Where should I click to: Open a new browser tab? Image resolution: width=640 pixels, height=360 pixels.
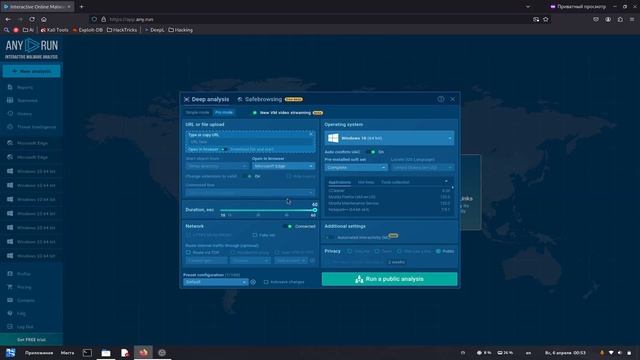pos(82,7)
